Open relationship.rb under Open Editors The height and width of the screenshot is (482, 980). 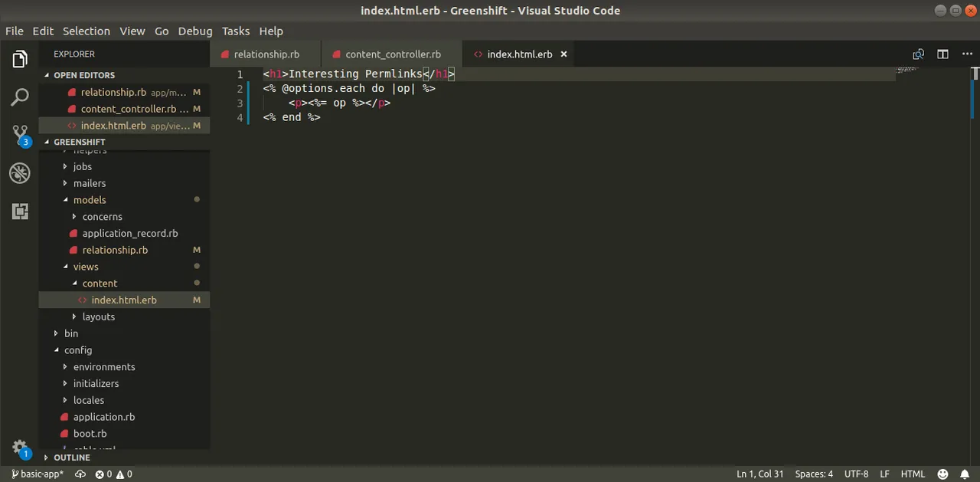[124, 92]
